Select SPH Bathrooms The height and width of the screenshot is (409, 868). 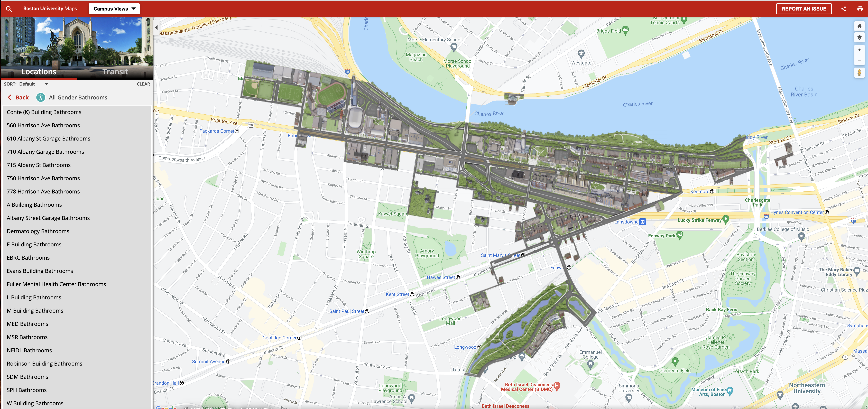[x=77, y=390]
